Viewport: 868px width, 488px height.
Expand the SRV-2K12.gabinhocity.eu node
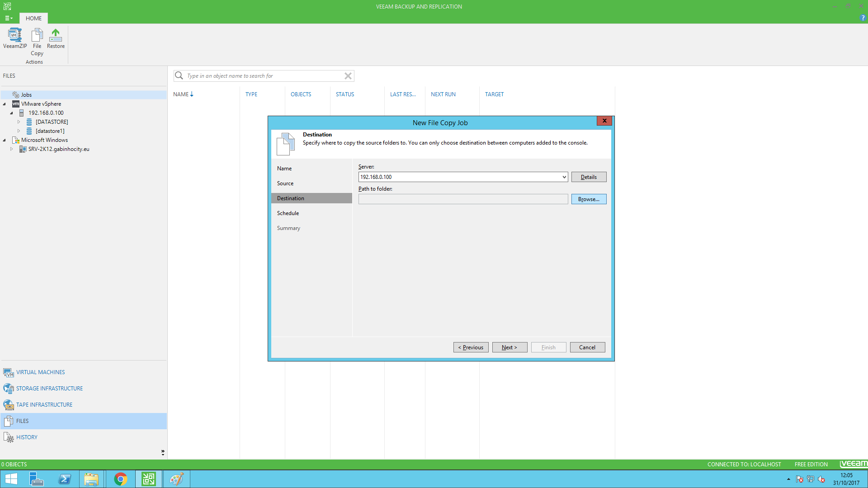pyautogui.click(x=12, y=149)
